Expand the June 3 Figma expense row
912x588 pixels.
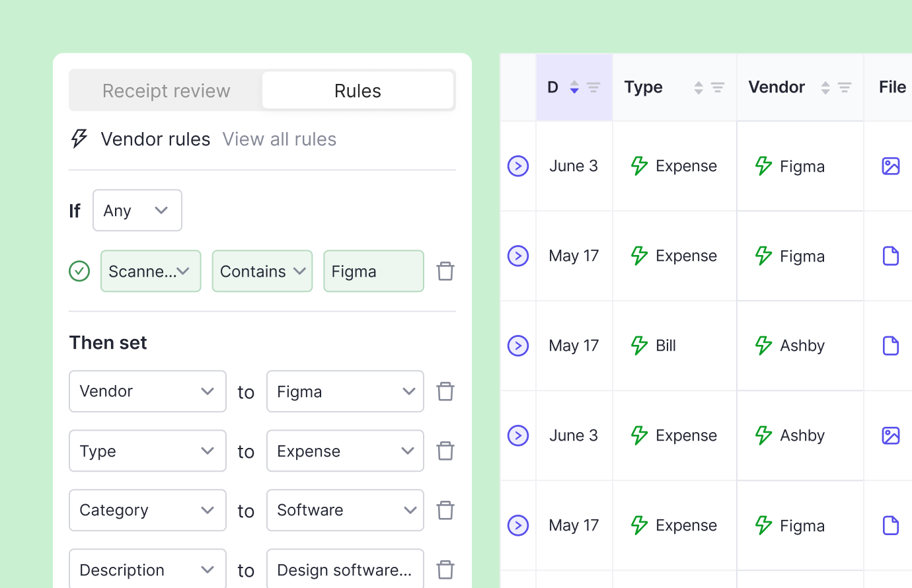518,166
